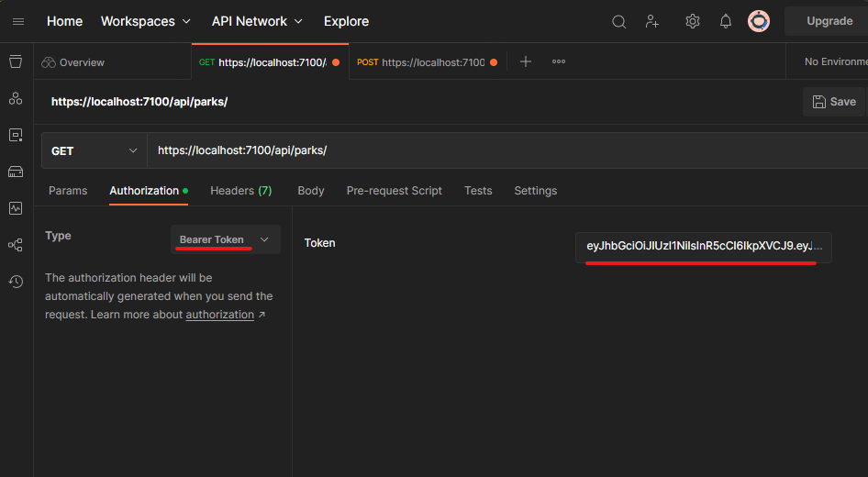Open Mock Servers in the sidebar
Image resolution: width=868 pixels, height=477 pixels.
(x=16, y=172)
